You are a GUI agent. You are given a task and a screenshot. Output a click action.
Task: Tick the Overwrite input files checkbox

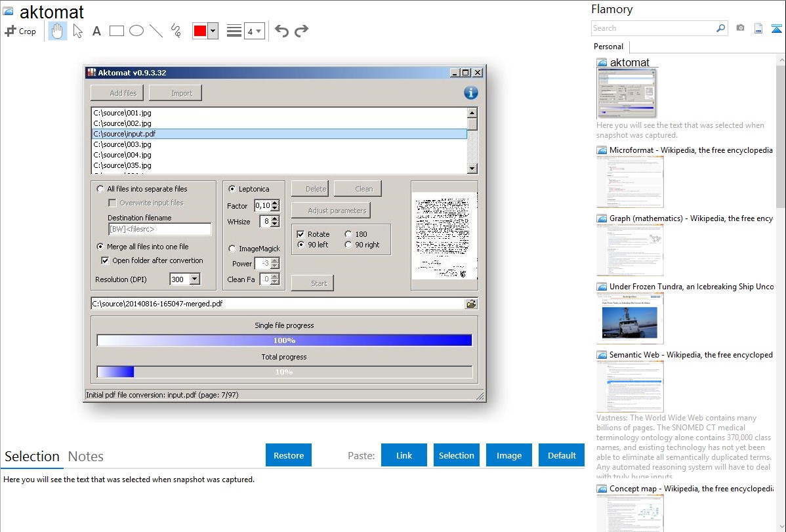click(x=112, y=203)
